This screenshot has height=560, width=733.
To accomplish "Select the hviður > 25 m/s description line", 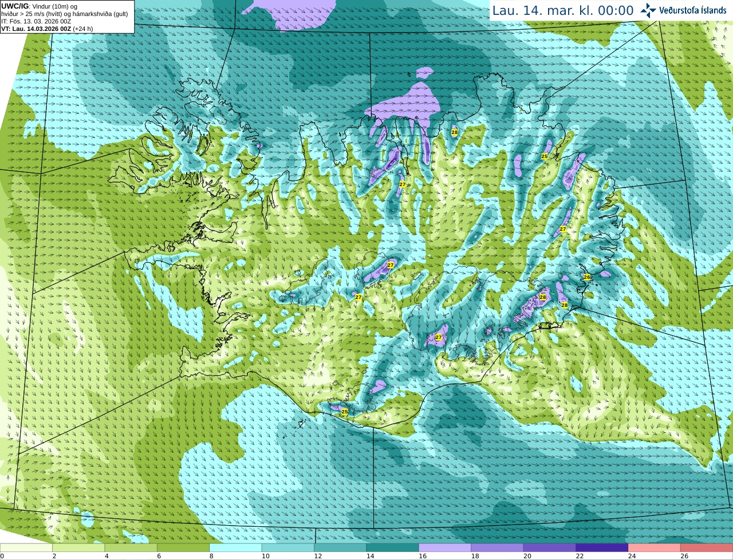I will click(x=65, y=14).
